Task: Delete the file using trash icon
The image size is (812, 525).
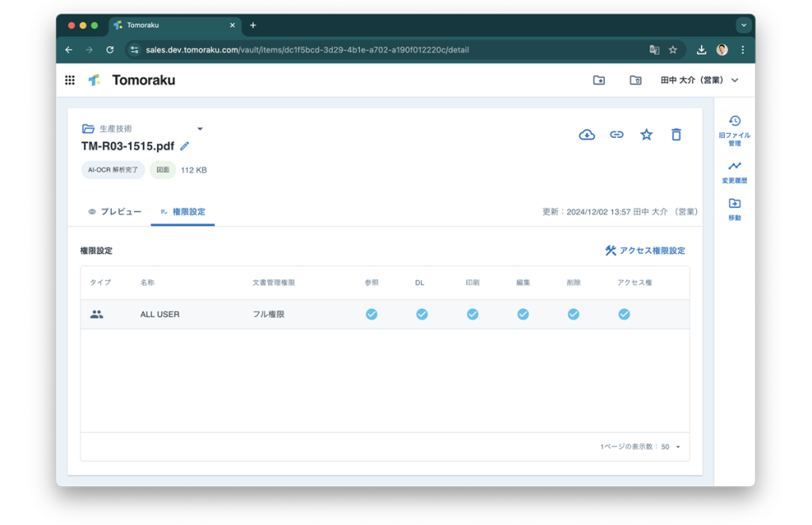Action: coord(676,135)
